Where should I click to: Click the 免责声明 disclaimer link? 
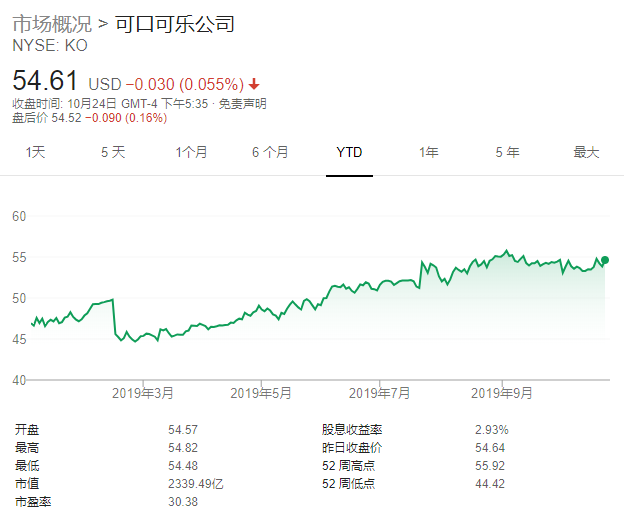[243, 104]
